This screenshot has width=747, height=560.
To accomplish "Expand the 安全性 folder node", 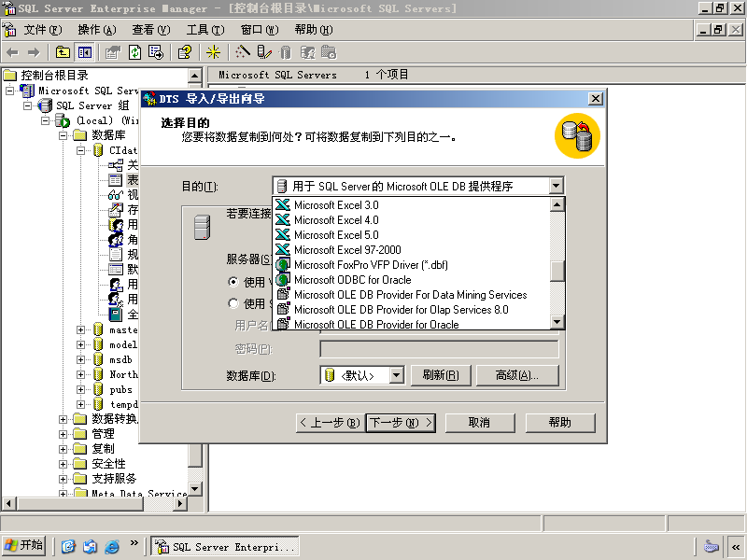I will pos(63,464).
